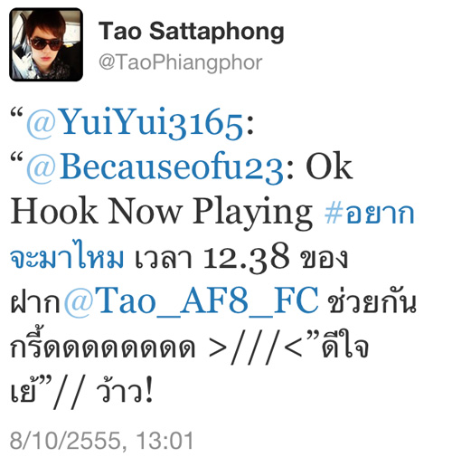Screen dimensions: 452x476
Task: Click the >///< emoticon
Action: coord(256,347)
